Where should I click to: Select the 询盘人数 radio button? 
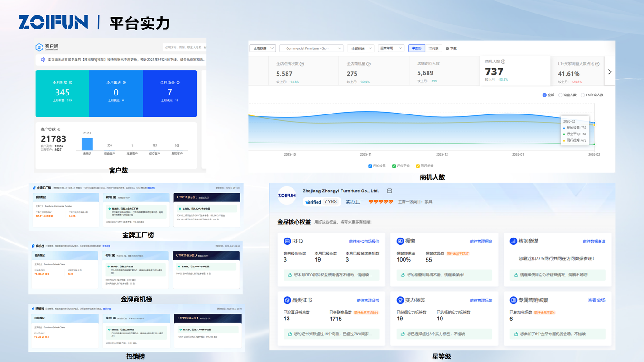pyautogui.click(x=560, y=95)
